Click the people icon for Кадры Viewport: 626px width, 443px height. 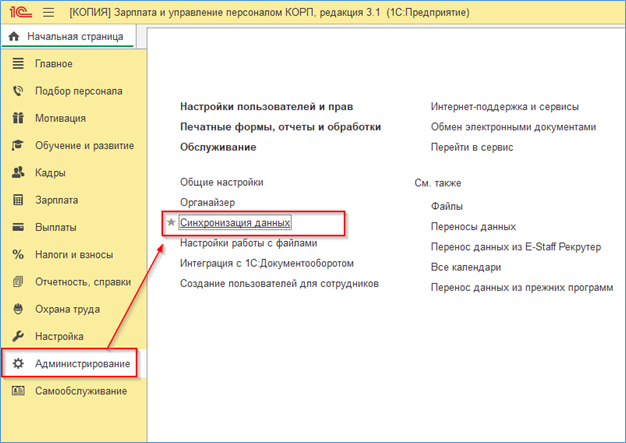tap(18, 172)
